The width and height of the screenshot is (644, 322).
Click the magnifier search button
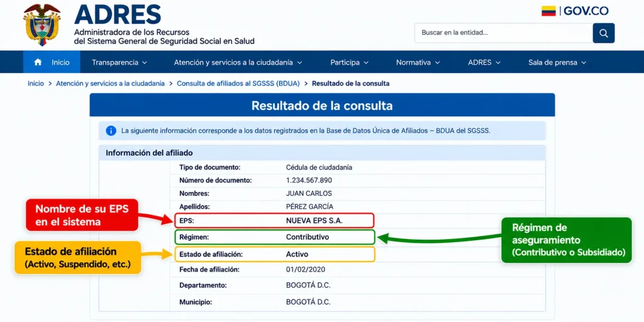603,33
